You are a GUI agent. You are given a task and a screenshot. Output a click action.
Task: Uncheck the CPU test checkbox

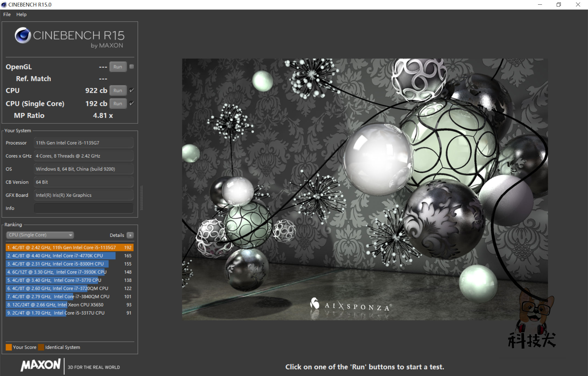(x=132, y=90)
